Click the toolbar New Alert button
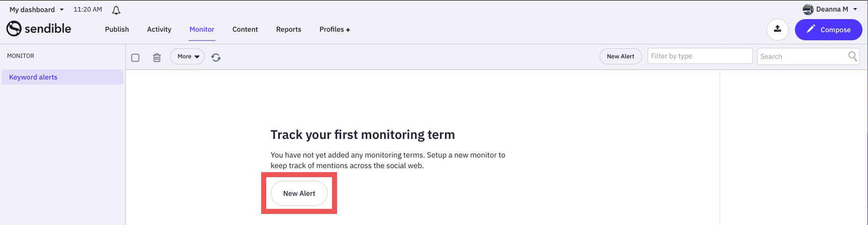 620,56
